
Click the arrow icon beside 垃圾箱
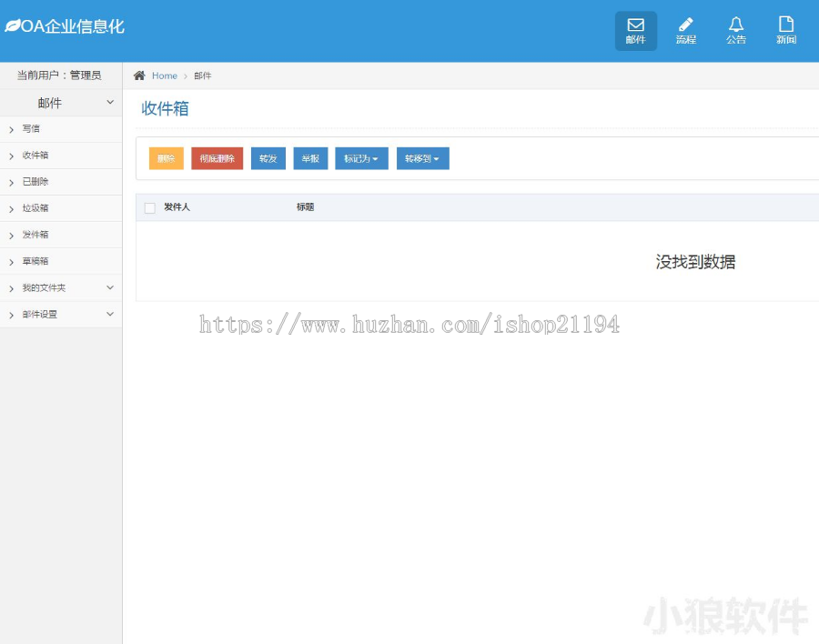(x=12, y=209)
